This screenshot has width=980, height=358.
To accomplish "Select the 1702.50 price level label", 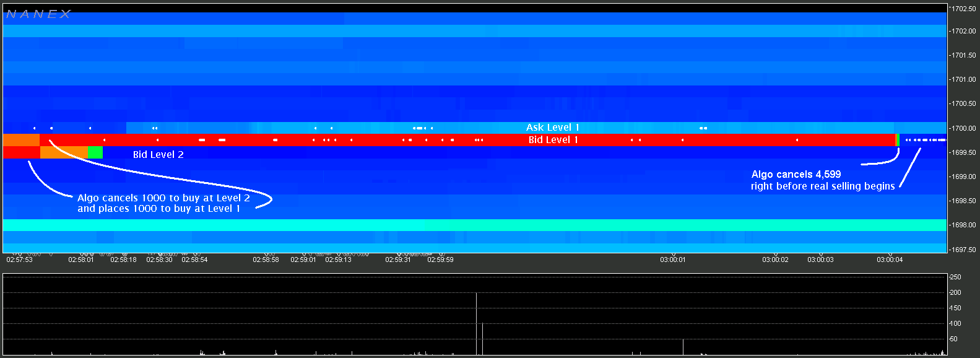I will pyautogui.click(x=963, y=9).
